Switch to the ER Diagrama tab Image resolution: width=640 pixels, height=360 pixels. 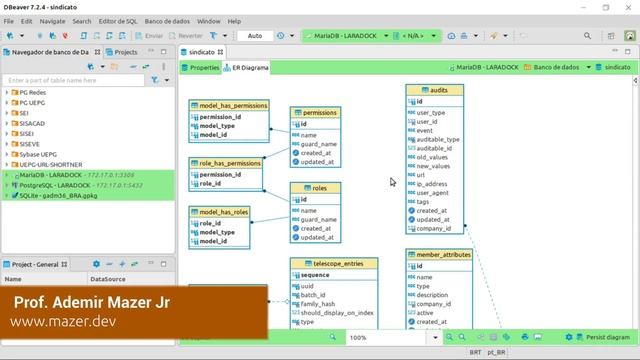point(246,68)
